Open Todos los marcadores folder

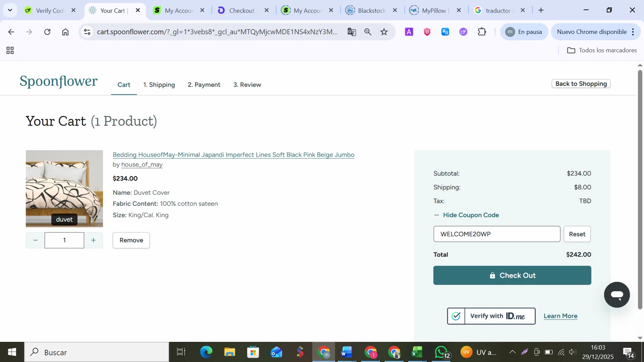(x=602, y=51)
